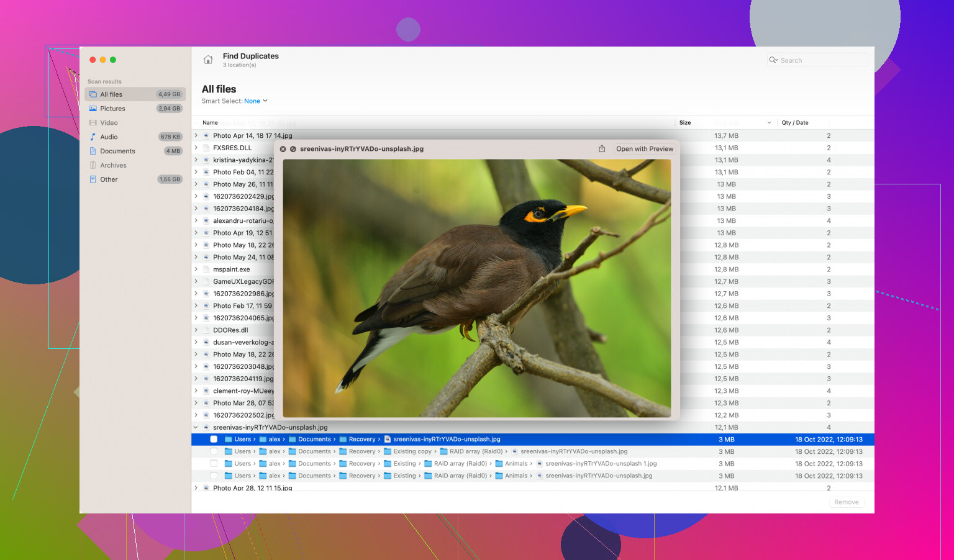The width and height of the screenshot is (954, 560).
Task: Click the Pictures icon in the sidebar
Action: (93, 109)
